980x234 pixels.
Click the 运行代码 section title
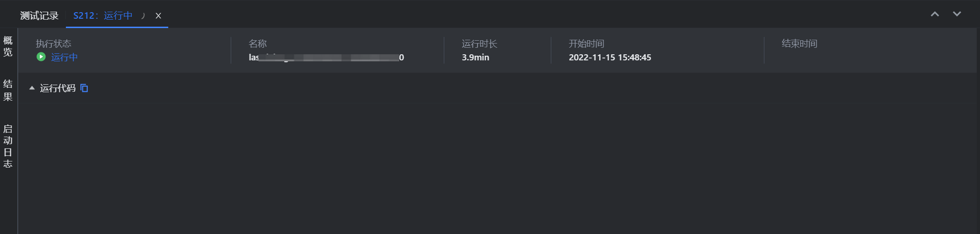57,88
